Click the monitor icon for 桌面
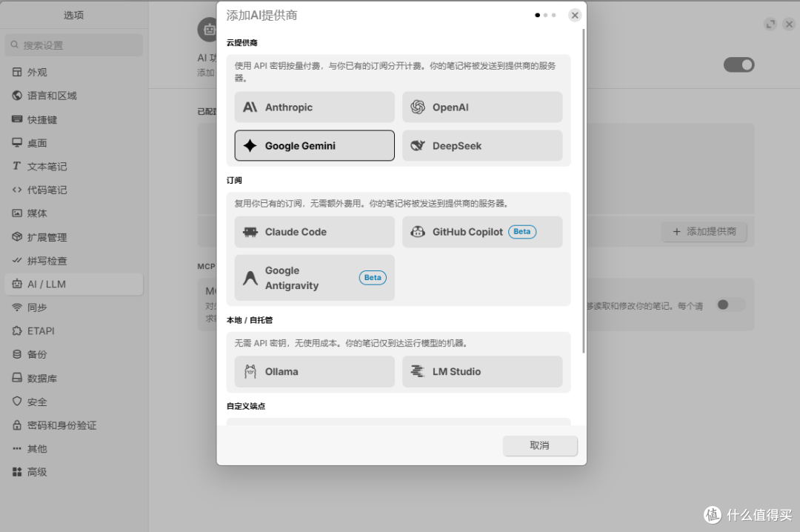This screenshot has width=800, height=532. [x=17, y=142]
